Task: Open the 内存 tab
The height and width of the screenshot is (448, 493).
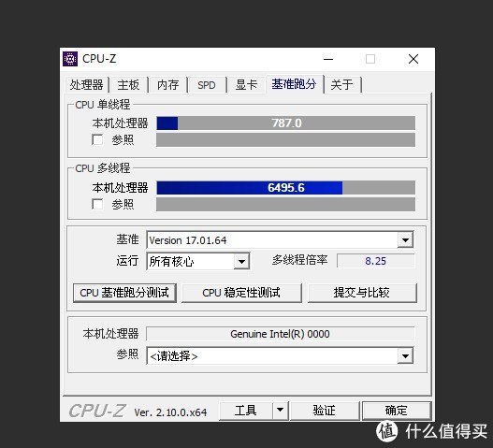Action: point(168,85)
